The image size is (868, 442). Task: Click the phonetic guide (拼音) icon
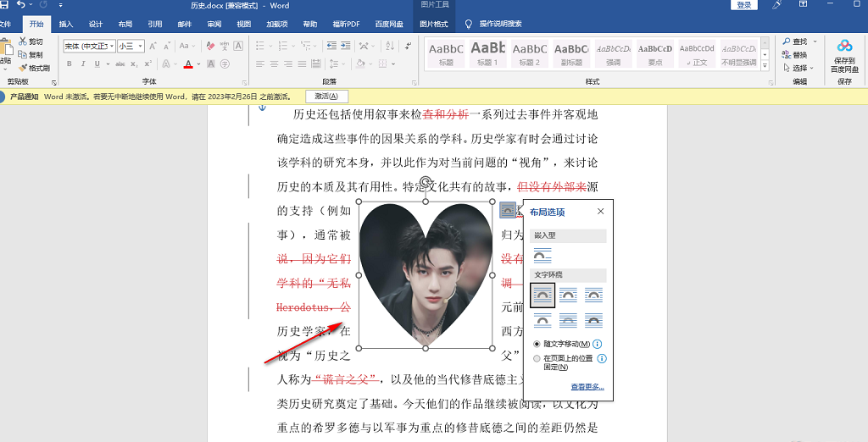click(224, 46)
